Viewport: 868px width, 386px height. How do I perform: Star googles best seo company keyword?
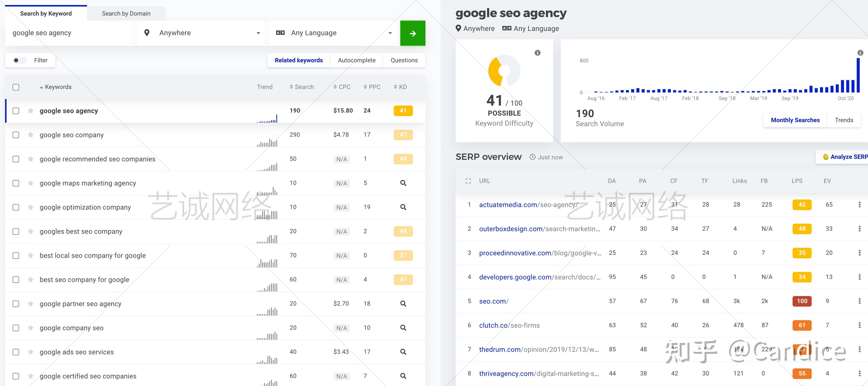tap(31, 231)
